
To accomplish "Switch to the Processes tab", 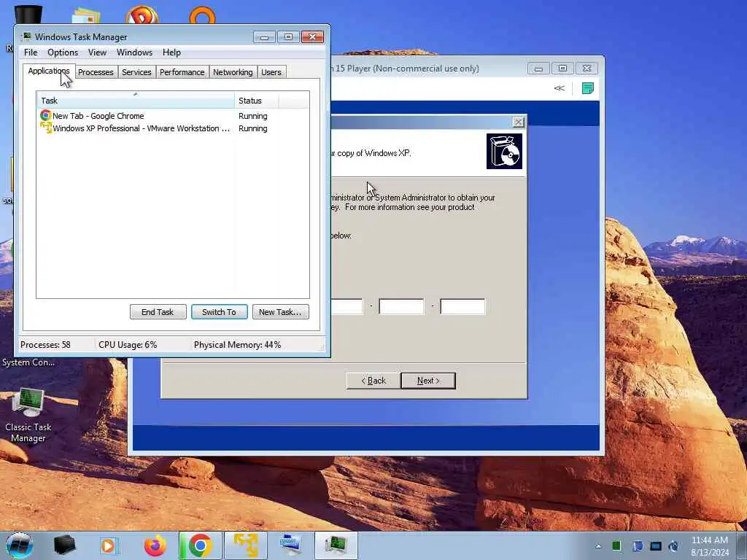I will click(x=96, y=72).
